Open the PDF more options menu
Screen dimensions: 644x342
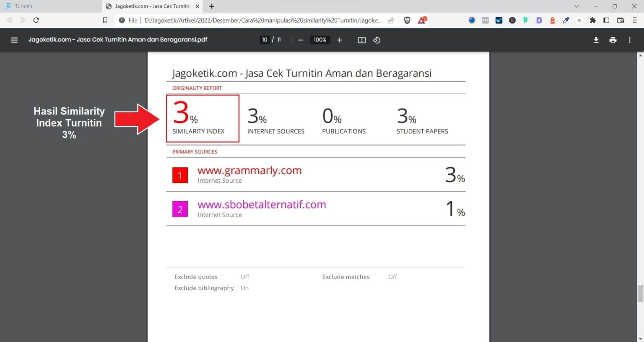[x=629, y=40]
